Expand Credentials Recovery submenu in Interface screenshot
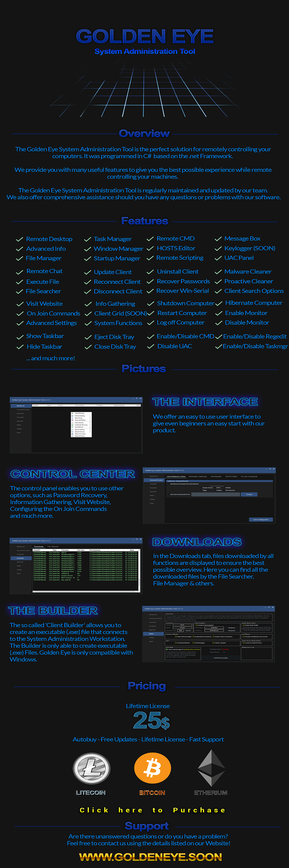The height and width of the screenshot is (868, 289). (81, 425)
